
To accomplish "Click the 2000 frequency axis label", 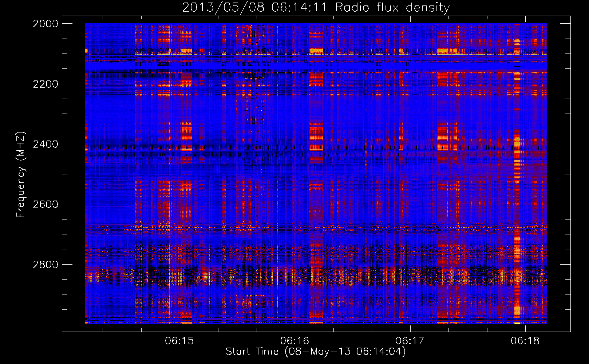I will click(46, 24).
